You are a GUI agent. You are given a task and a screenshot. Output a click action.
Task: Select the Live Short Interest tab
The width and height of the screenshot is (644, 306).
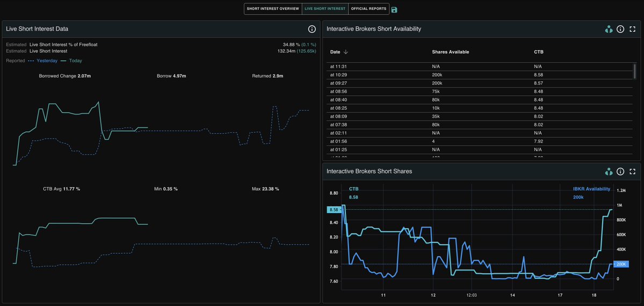pyautogui.click(x=325, y=9)
